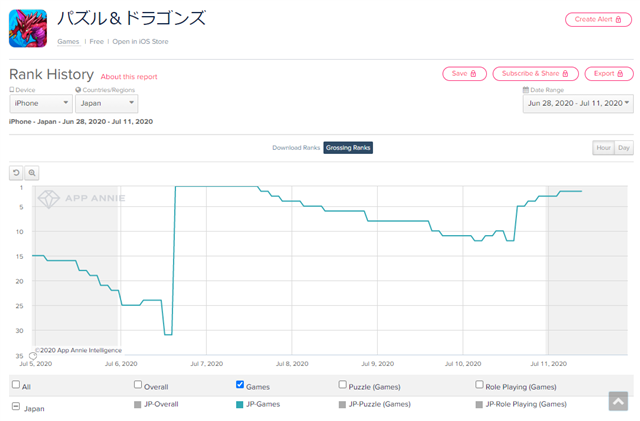The width and height of the screenshot is (640, 421).
Task: Click Open in iOS Store link
Action: [140, 42]
